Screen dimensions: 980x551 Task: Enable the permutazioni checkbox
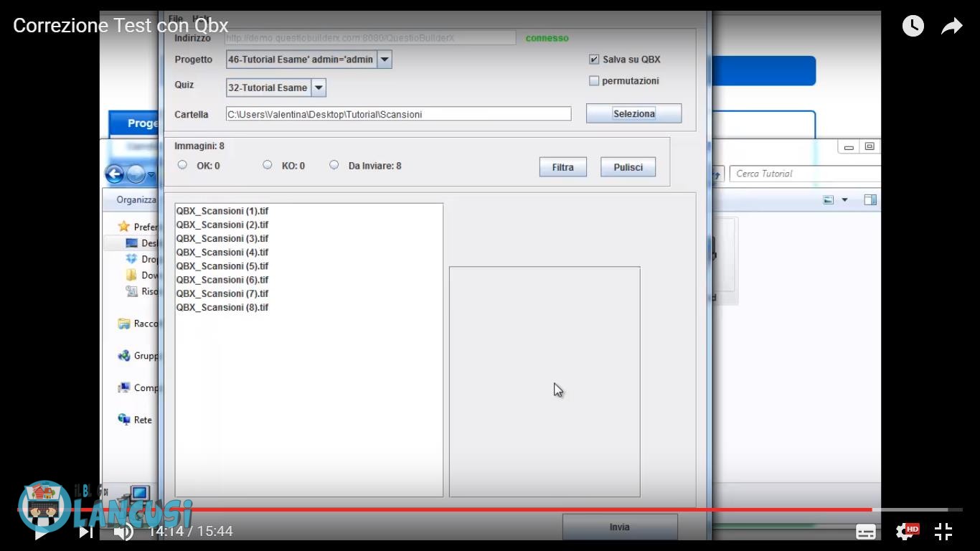coord(594,81)
